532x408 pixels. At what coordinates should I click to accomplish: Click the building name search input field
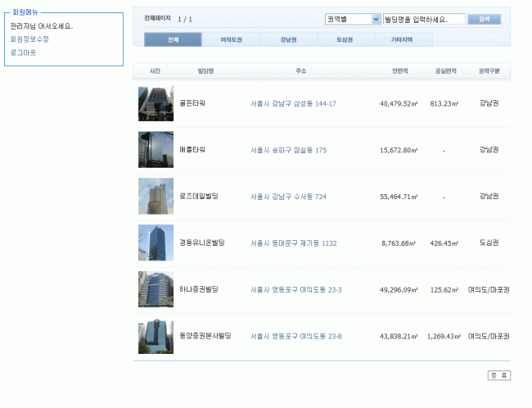click(x=424, y=19)
